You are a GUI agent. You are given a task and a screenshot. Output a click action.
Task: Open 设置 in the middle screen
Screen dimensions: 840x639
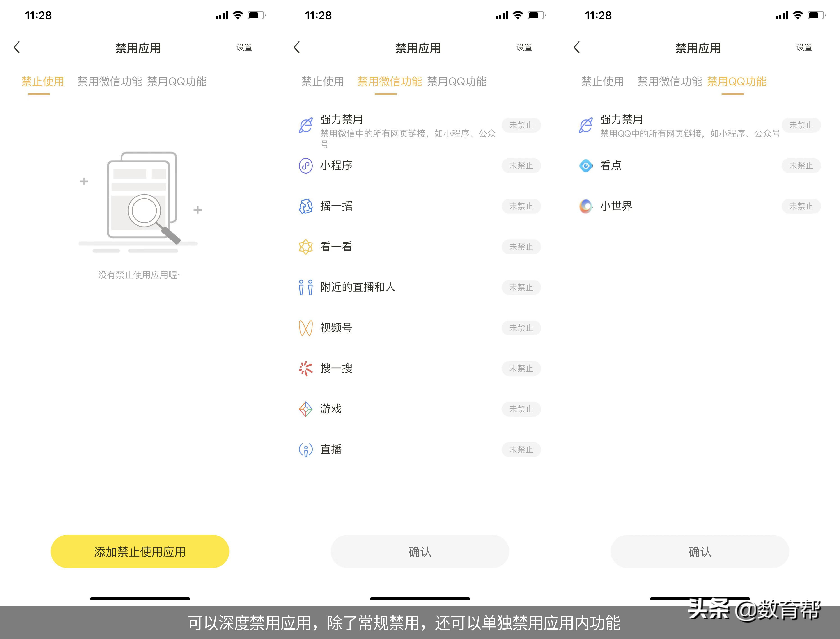(x=524, y=48)
